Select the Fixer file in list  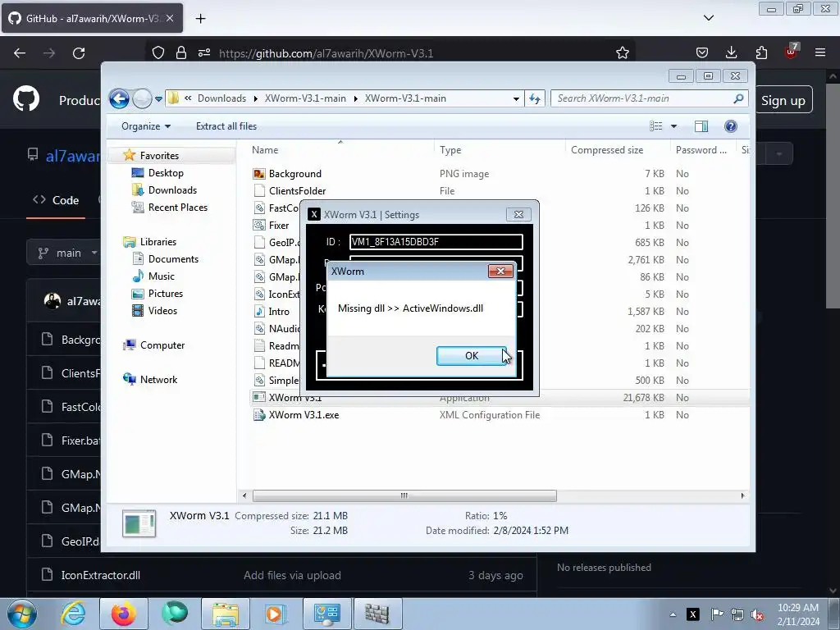pyautogui.click(x=279, y=226)
